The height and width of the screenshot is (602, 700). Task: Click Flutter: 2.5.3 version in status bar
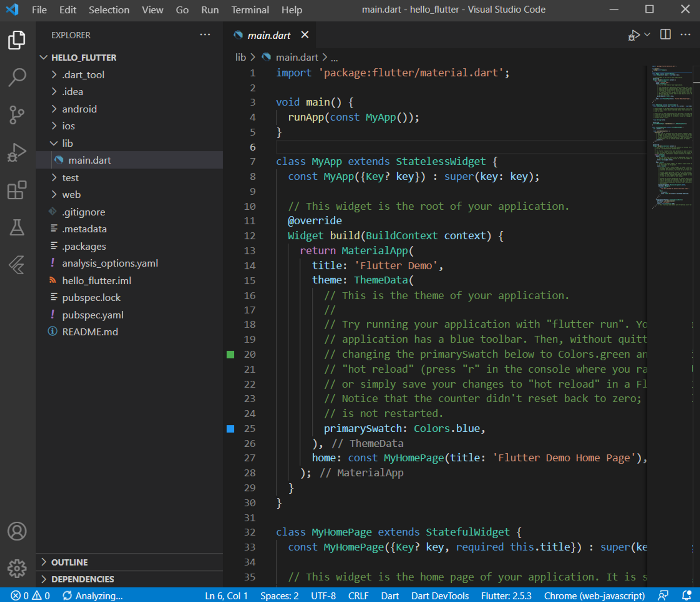tap(506, 596)
